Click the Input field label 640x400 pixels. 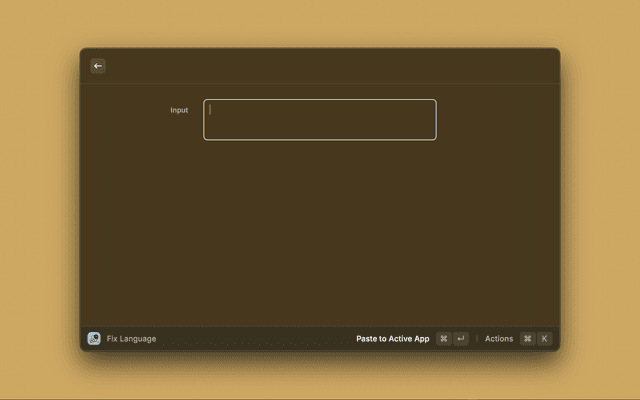178,110
